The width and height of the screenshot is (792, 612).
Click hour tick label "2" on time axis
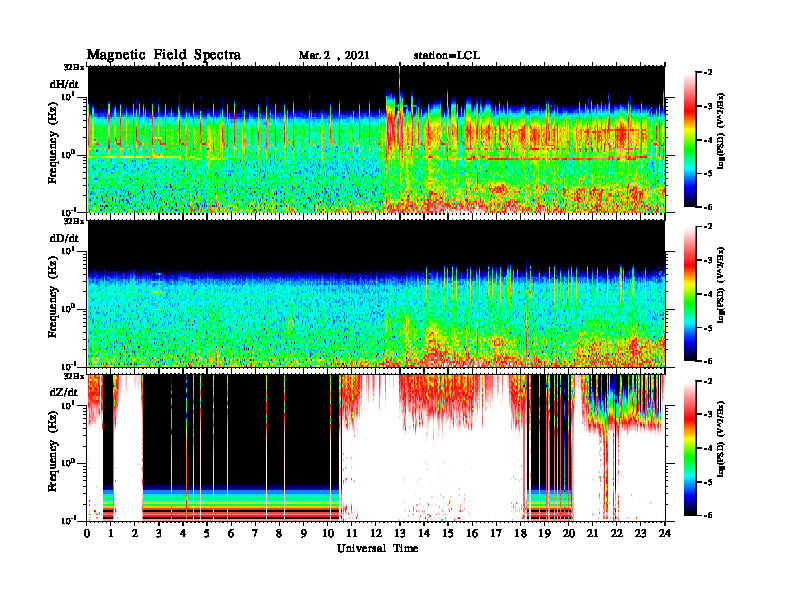(134, 533)
